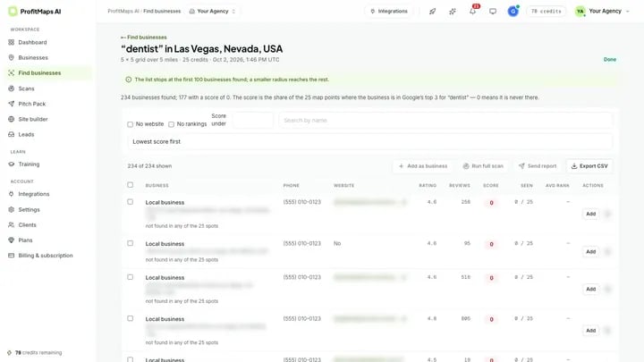Click the RATING column header
The image size is (644, 362).
pyautogui.click(x=428, y=186)
